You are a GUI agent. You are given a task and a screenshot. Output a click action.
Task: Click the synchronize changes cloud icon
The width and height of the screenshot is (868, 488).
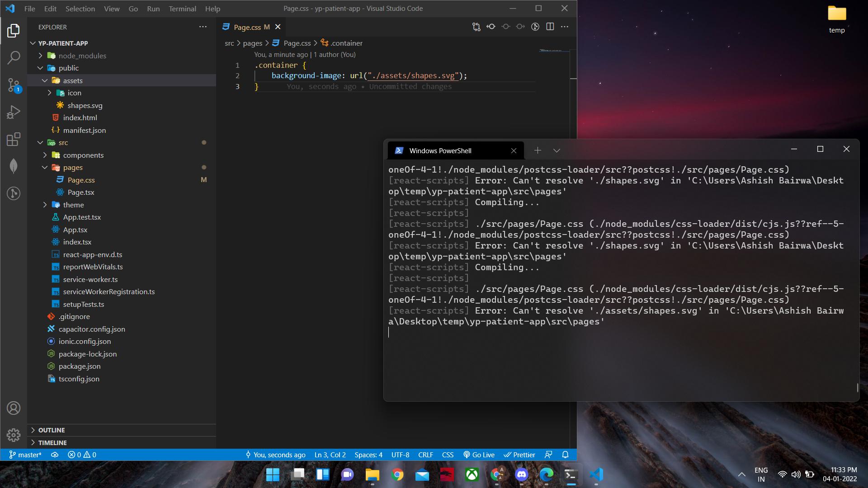point(55,455)
